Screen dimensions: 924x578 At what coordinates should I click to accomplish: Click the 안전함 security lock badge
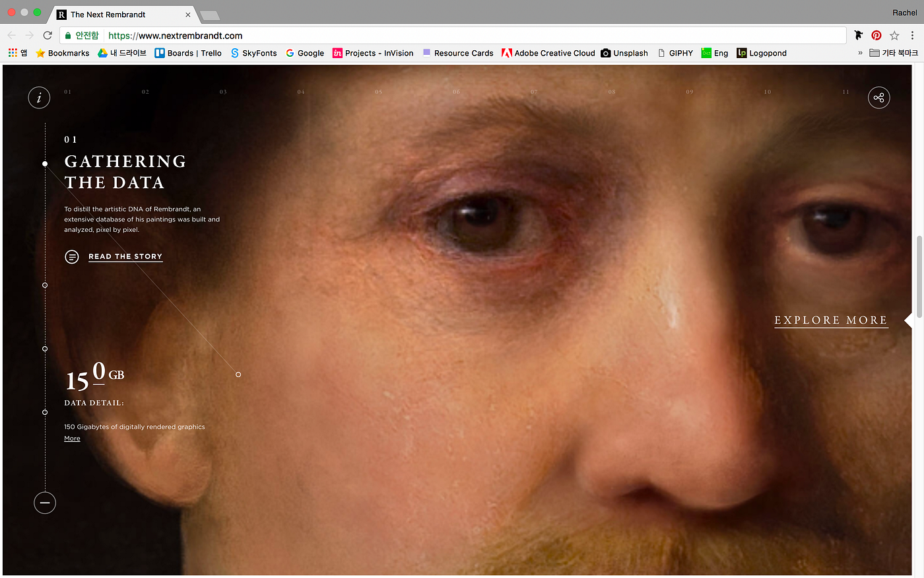(81, 35)
